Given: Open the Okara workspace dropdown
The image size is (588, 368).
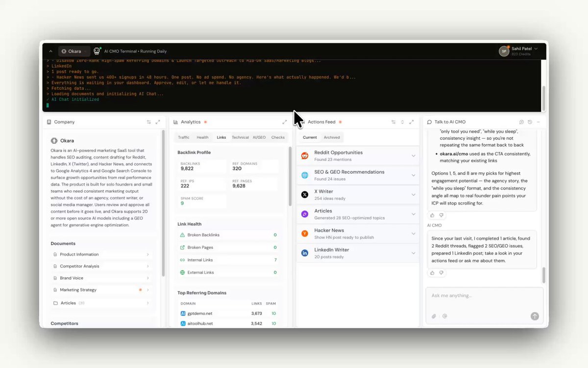Looking at the screenshot, I should [74, 51].
